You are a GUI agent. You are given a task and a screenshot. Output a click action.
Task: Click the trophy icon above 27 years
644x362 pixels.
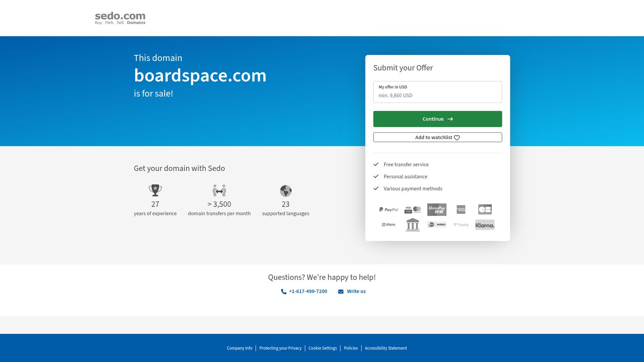pyautogui.click(x=155, y=190)
